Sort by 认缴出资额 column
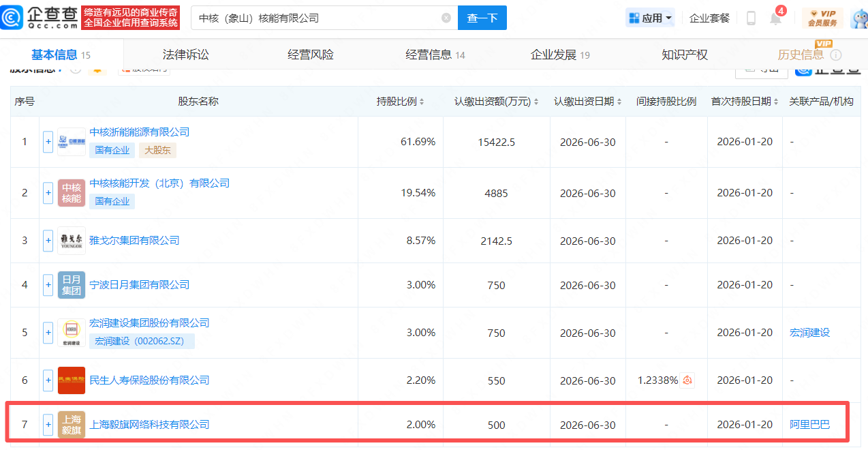This screenshot has height=450, width=868. (496, 102)
